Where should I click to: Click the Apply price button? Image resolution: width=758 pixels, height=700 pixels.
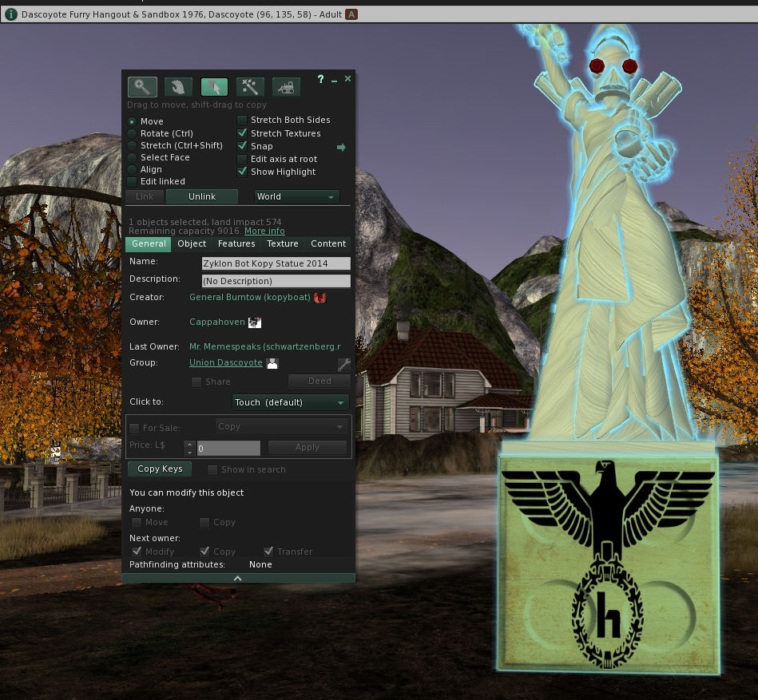[x=308, y=447]
